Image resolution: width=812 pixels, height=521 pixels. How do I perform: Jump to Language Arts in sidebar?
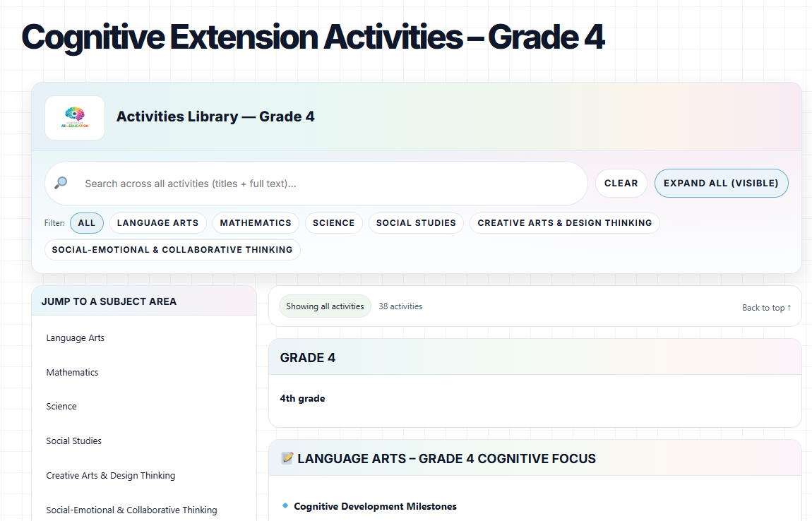pos(76,338)
